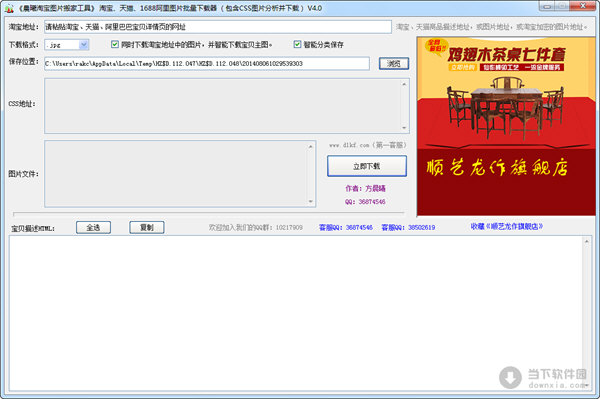
Task: Click the 全选 select all button
Action: (93, 227)
